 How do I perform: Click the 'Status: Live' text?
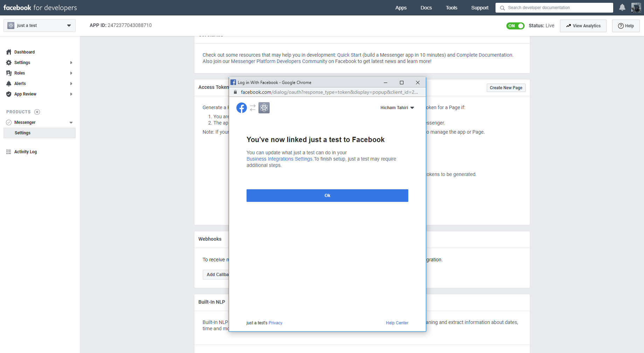coord(541,26)
